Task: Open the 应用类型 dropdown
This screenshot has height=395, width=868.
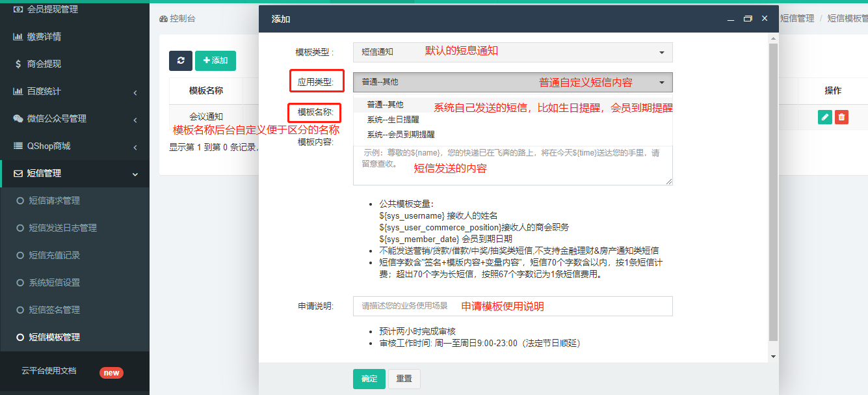Action: (x=512, y=82)
